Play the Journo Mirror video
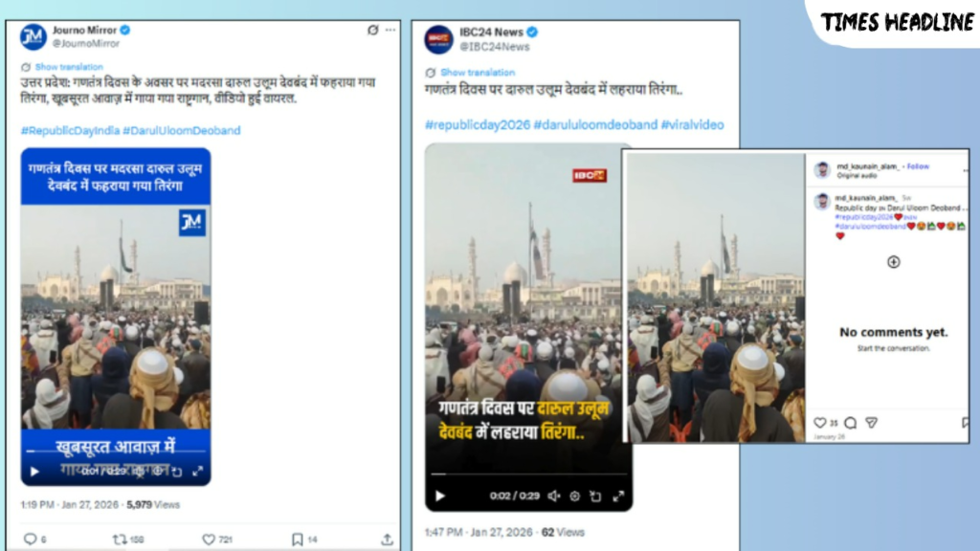This screenshot has height=551, width=980. pyautogui.click(x=35, y=472)
